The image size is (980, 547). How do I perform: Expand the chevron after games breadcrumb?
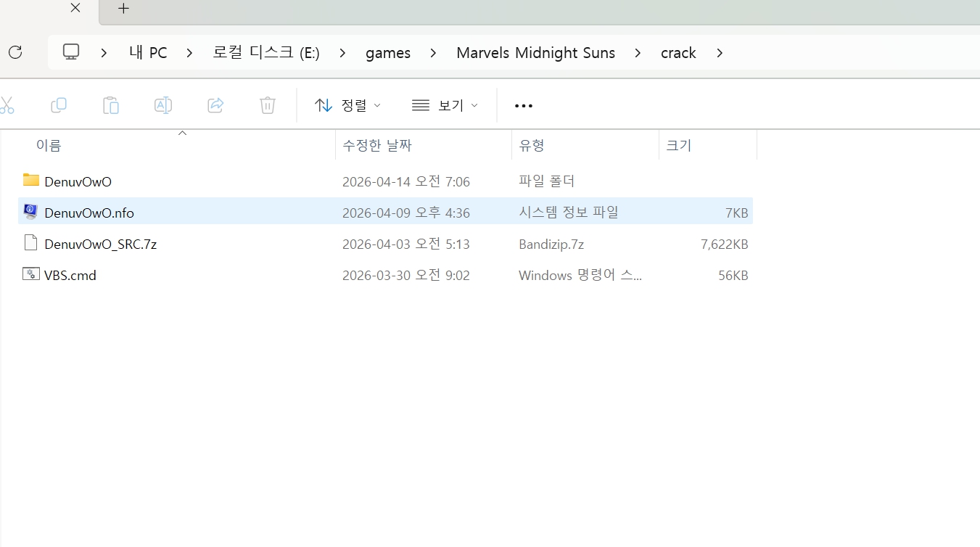click(433, 53)
